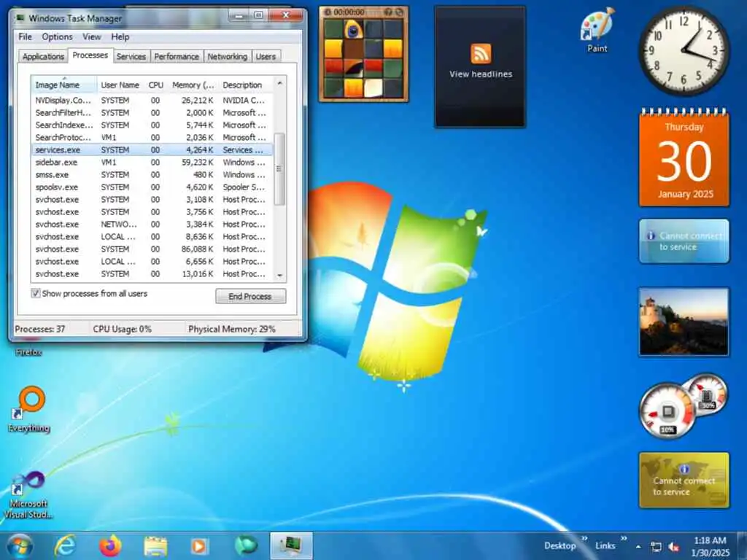The height and width of the screenshot is (560, 747).
Task: Expand the Desktop toolbar chevron on taskbar
Action: pos(584,539)
